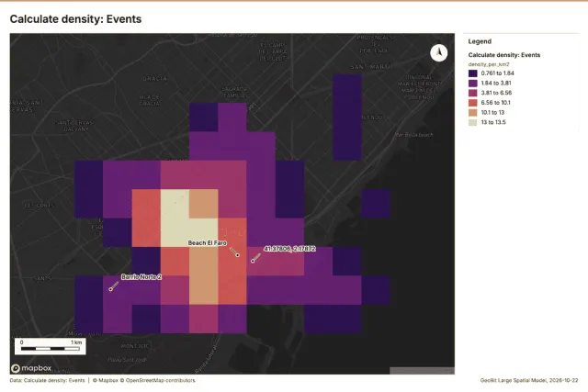Click the legend title Calculate density: Events

pos(504,55)
